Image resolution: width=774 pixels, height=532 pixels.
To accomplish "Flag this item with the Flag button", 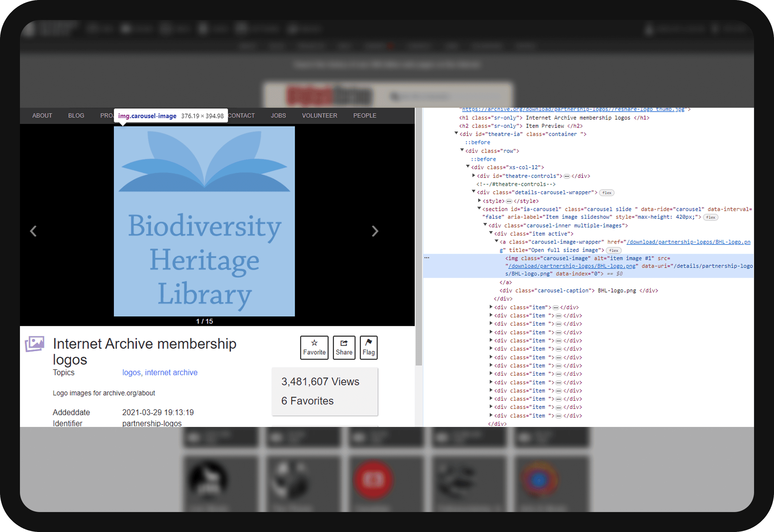I will 369,348.
